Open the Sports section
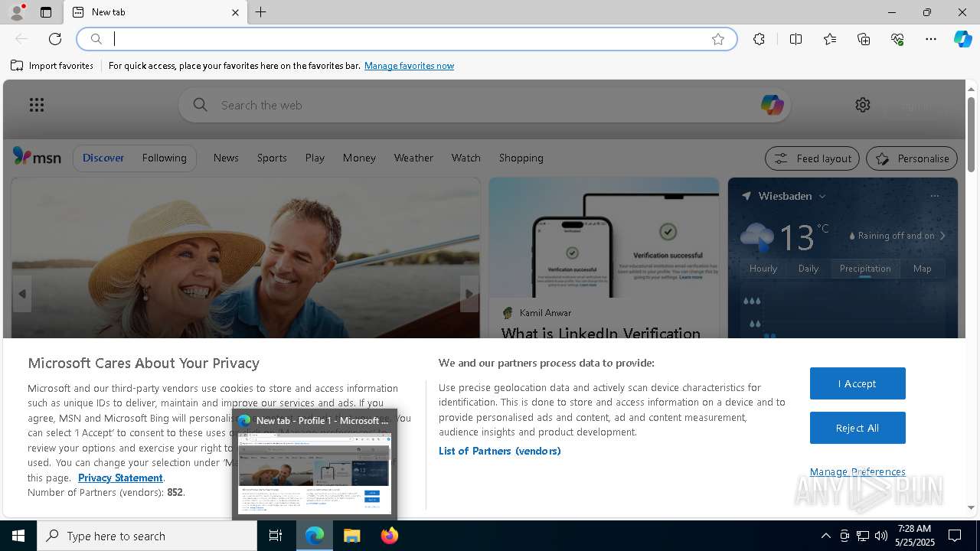980x551 pixels. click(272, 158)
